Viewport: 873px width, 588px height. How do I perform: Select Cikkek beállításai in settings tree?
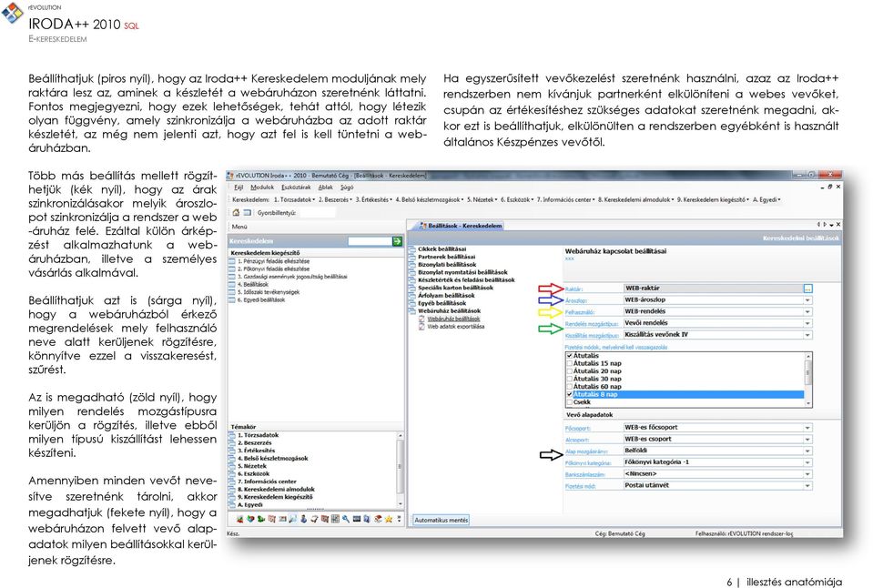(x=442, y=249)
